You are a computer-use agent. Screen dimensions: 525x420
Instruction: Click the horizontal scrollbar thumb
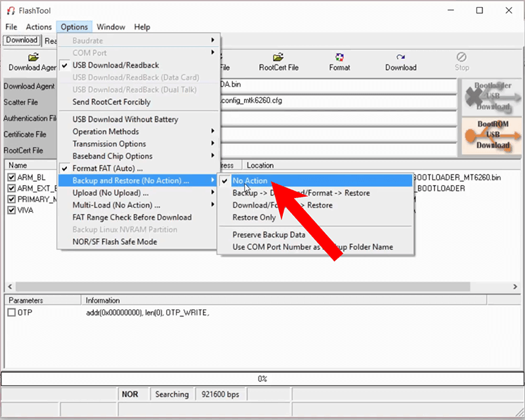pyautogui.click(x=243, y=287)
